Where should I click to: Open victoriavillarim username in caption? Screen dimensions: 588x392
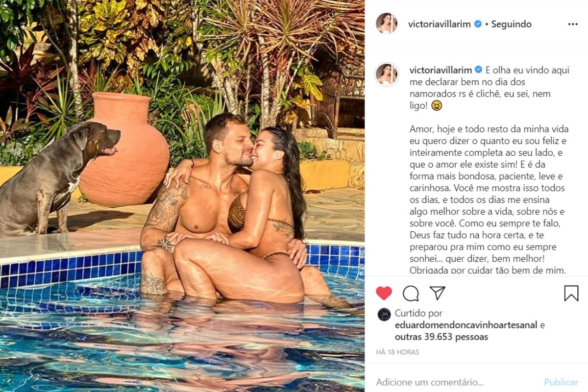441,70
